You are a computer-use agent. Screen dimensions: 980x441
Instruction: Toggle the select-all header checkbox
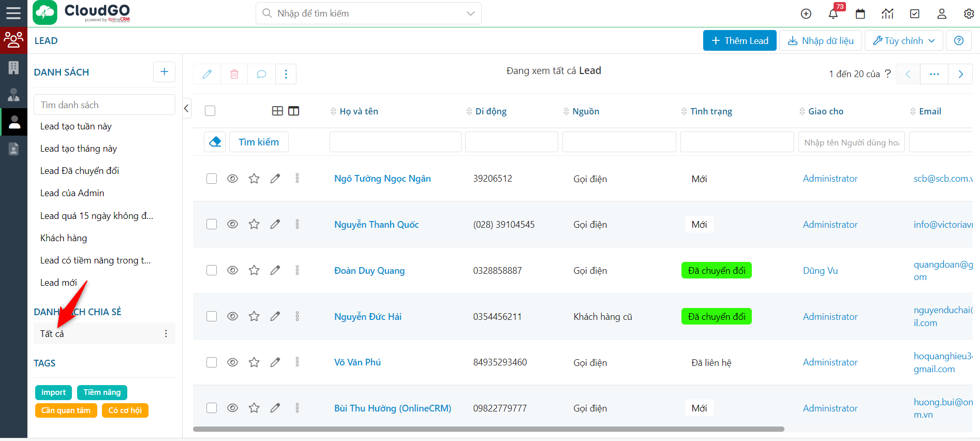coord(210,111)
